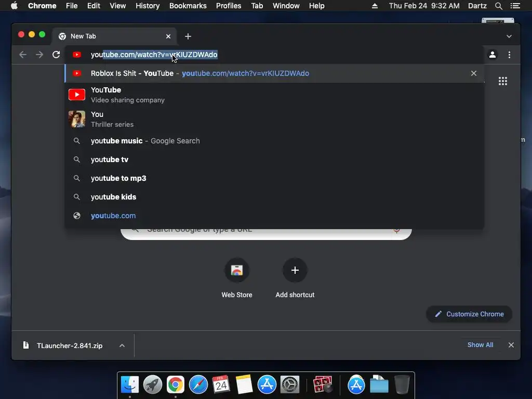Viewport: 532px width, 399px height.
Task: Click Show All downloads
Action: [480, 345]
